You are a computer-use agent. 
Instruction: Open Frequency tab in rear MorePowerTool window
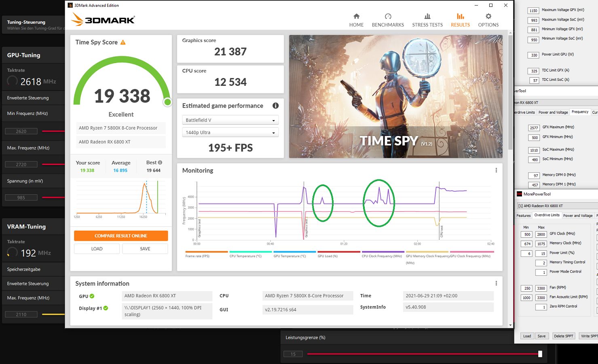click(580, 112)
